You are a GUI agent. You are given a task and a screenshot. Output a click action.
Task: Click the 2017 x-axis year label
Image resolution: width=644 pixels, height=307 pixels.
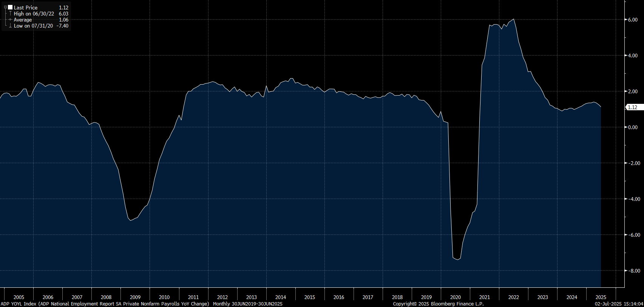pyautogui.click(x=368, y=297)
